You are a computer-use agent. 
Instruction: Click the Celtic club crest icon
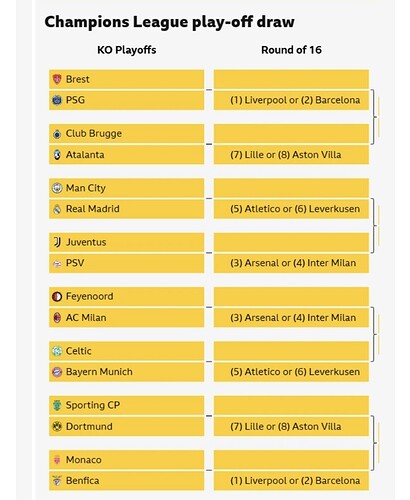pos(57,351)
